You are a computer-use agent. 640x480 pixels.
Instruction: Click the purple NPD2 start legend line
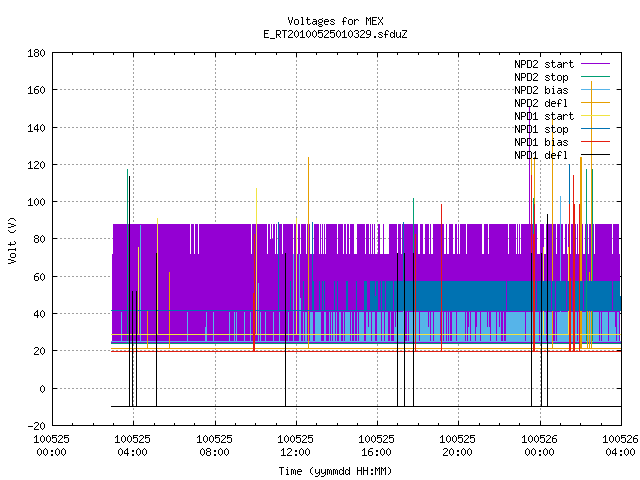pyautogui.click(x=595, y=64)
